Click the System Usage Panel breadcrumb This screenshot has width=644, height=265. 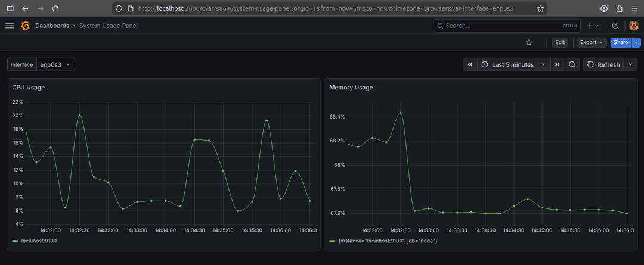tap(109, 26)
